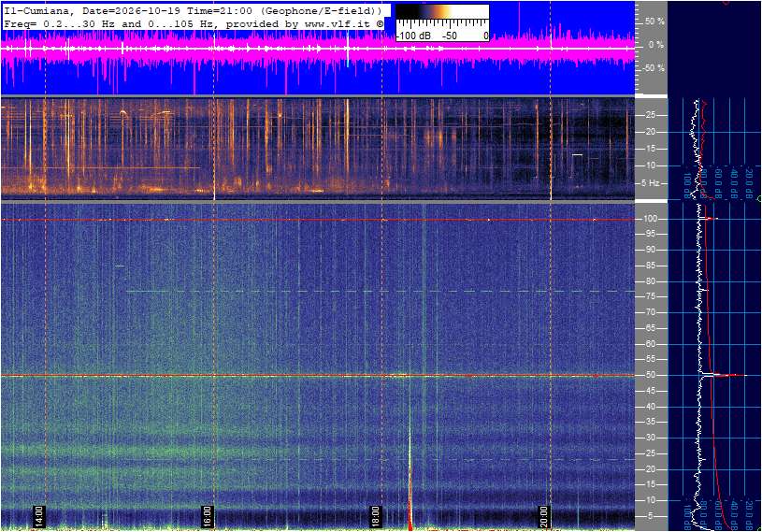Click the 'I1-Cumiana, Date=2026-10-19' header line
This screenshot has height=532, width=762.
pyautogui.click(x=193, y=10)
